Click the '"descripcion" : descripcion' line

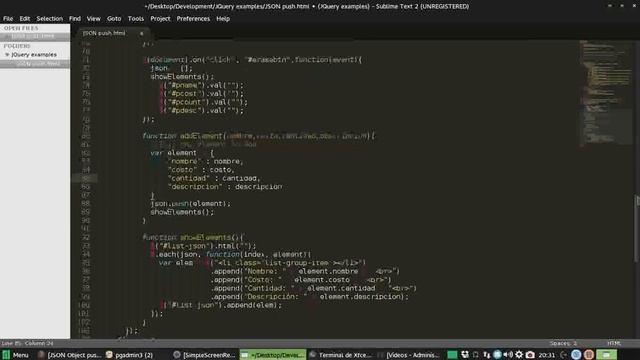point(224,187)
